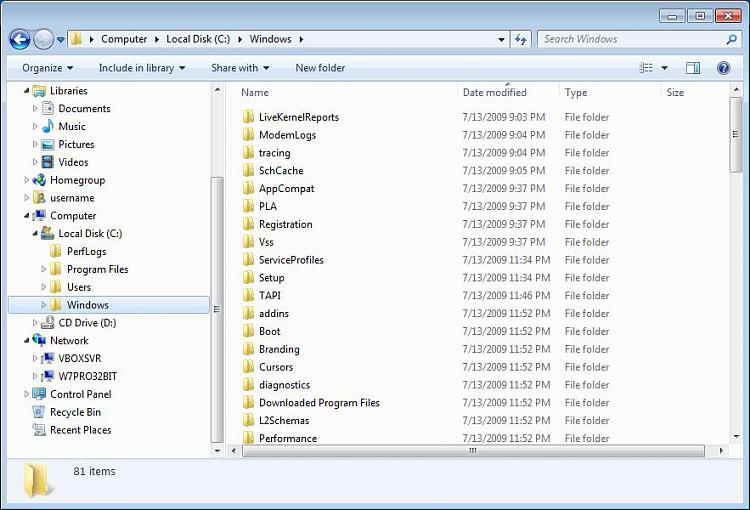
Task: Open Control Panel from navigation pane
Action: click(80, 394)
